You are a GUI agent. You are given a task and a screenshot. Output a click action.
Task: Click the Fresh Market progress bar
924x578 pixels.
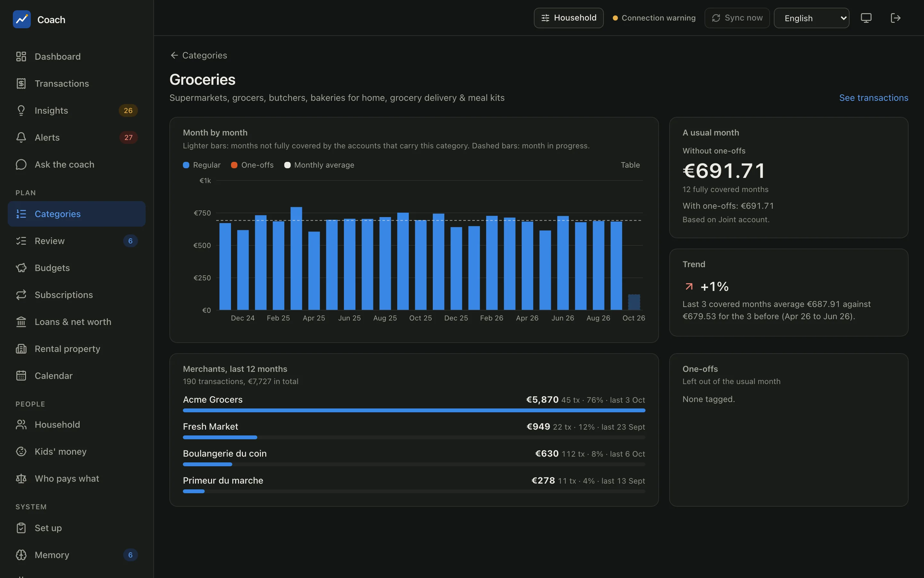pos(414,437)
